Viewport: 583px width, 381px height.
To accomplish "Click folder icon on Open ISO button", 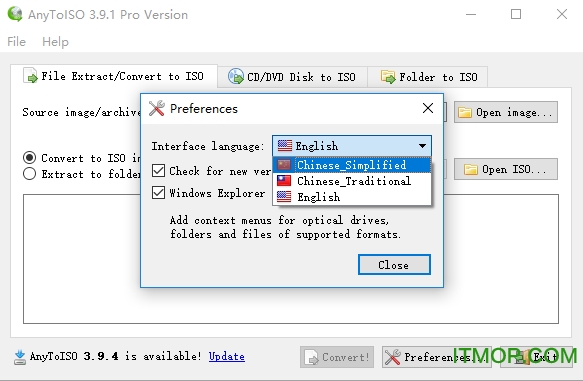I will click(471, 169).
